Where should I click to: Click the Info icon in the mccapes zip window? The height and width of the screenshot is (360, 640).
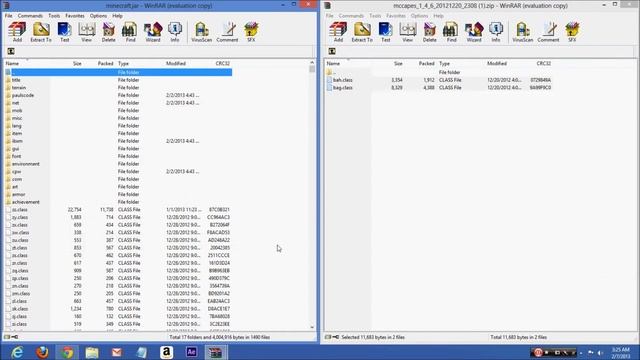[496, 32]
